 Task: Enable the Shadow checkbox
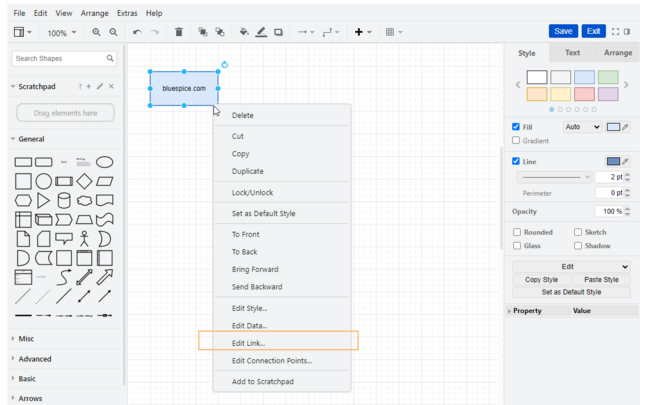pyautogui.click(x=578, y=246)
